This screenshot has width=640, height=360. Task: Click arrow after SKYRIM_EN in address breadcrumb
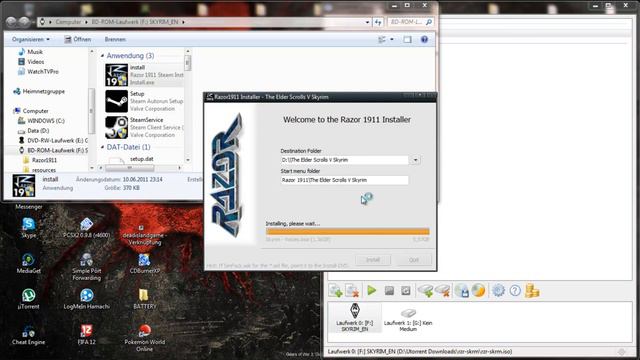183,22
